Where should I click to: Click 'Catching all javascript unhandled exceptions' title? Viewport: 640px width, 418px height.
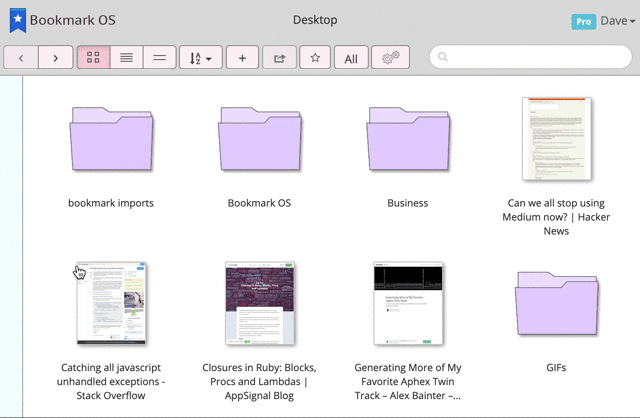[x=111, y=381]
